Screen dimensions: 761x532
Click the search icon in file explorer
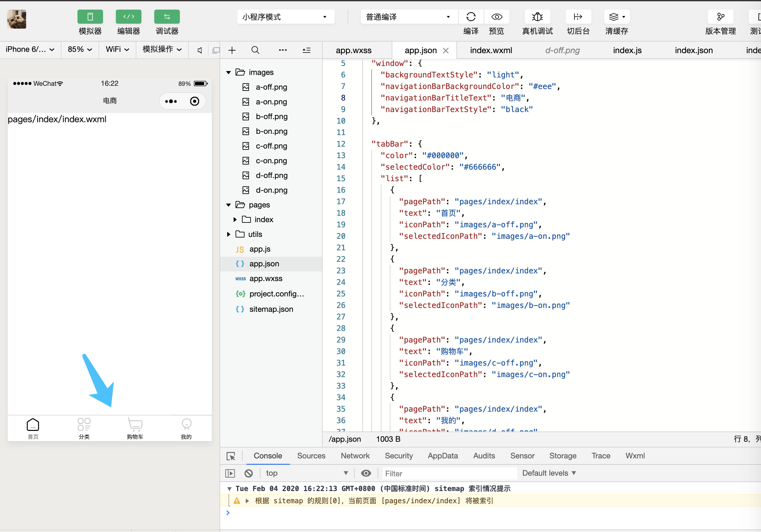click(255, 50)
